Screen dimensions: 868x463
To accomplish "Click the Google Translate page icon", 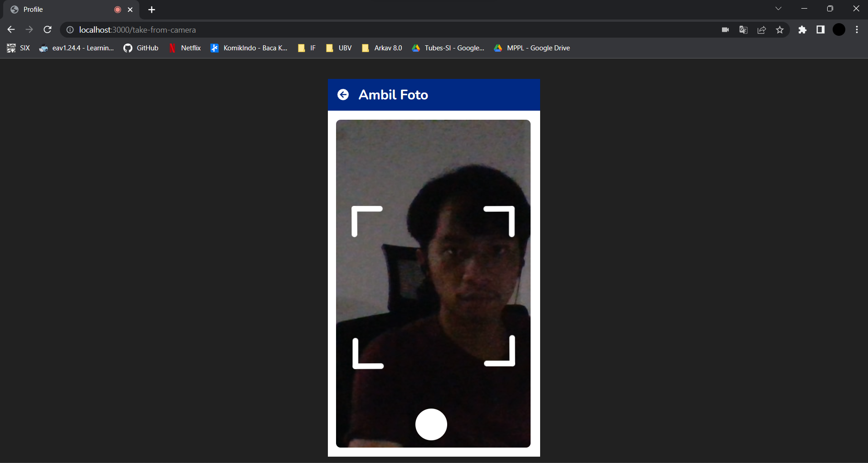I will (x=743, y=29).
